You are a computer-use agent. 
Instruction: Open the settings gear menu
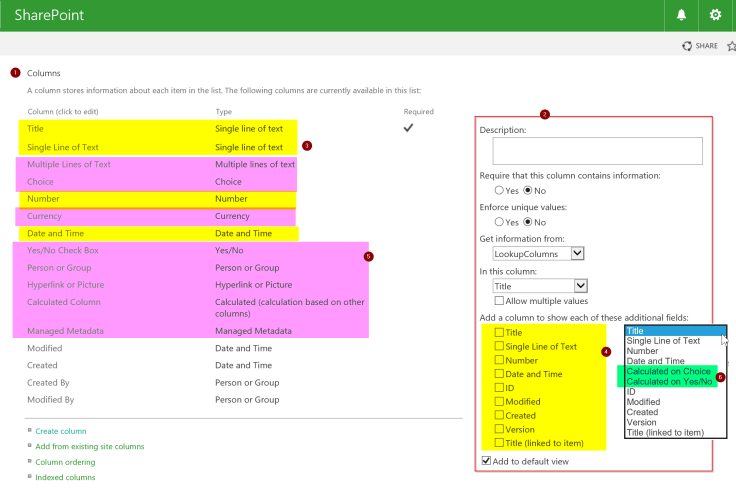tap(715, 15)
